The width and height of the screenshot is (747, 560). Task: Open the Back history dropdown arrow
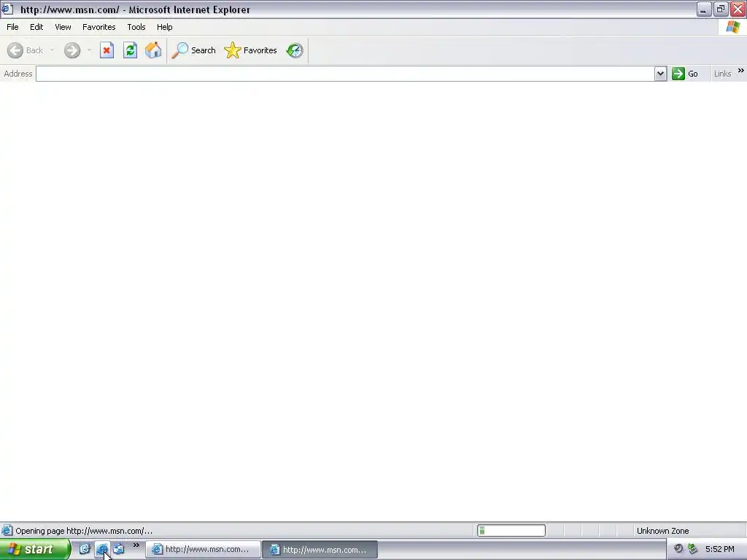(52, 50)
